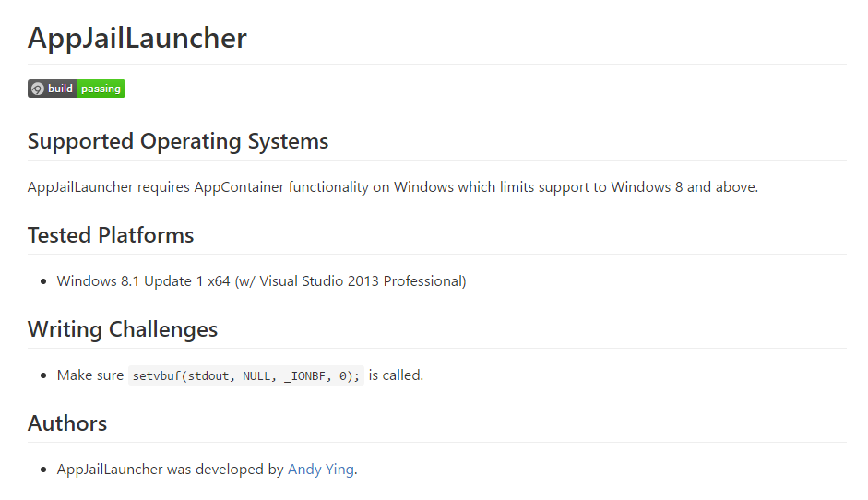Click the bullet point beside Windows 8.1 item
The width and height of the screenshot is (868, 500).
[43, 281]
